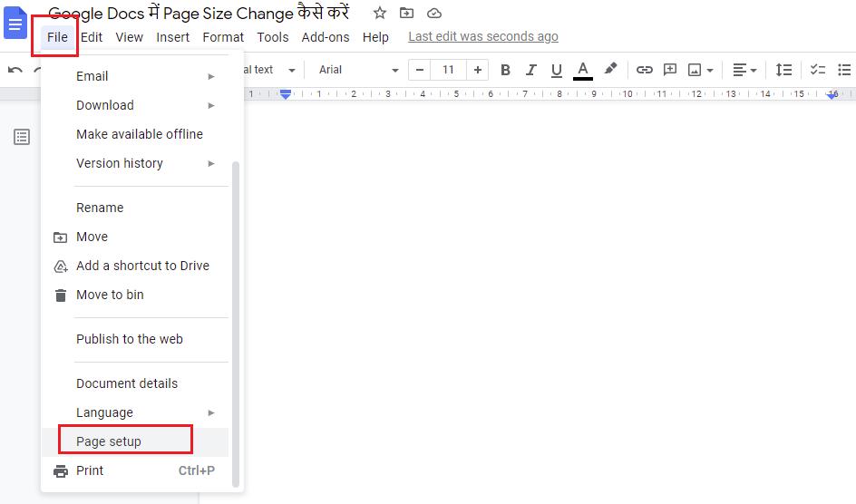Open the document outline icon

pyautogui.click(x=22, y=137)
